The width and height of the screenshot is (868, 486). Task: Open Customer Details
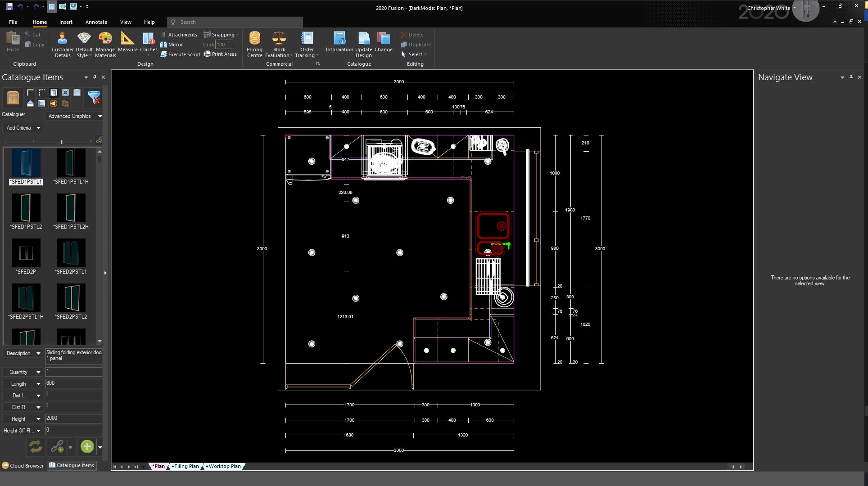[63, 45]
